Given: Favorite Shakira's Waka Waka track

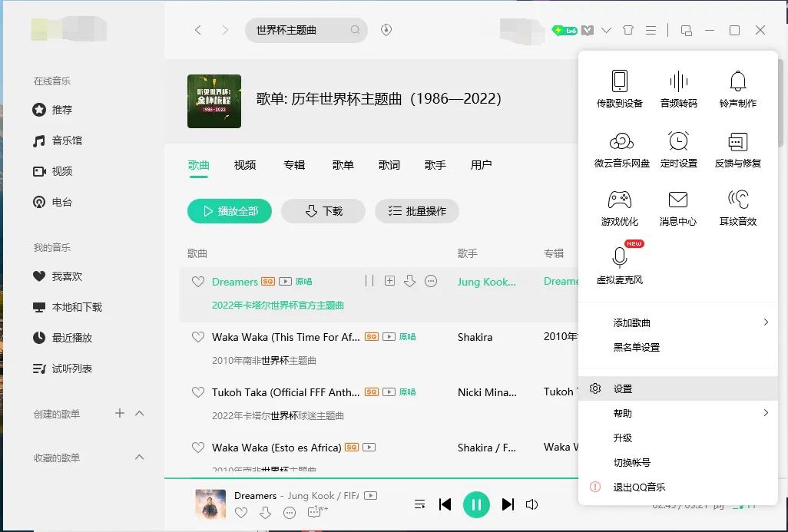Looking at the screenshot, I should [x=197, y=336].
